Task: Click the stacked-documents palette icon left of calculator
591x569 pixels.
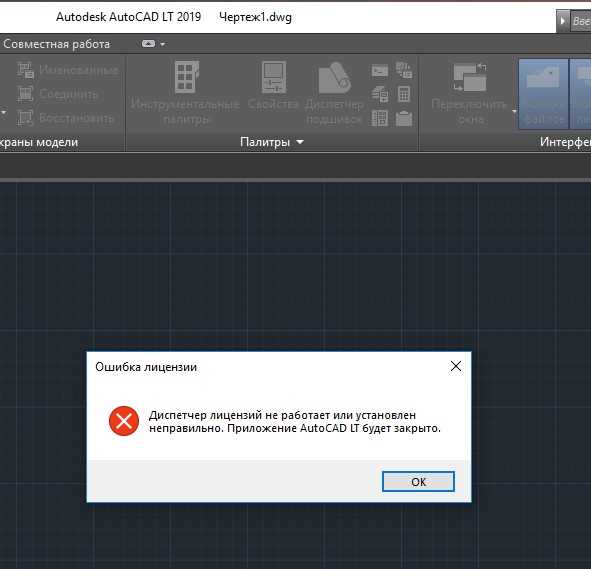Action: pyautogui.click(x=380, y=94)
